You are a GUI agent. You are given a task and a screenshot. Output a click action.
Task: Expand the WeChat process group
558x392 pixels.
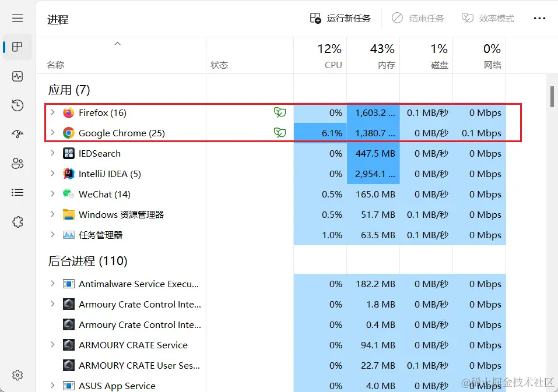[x=52, y=194]
